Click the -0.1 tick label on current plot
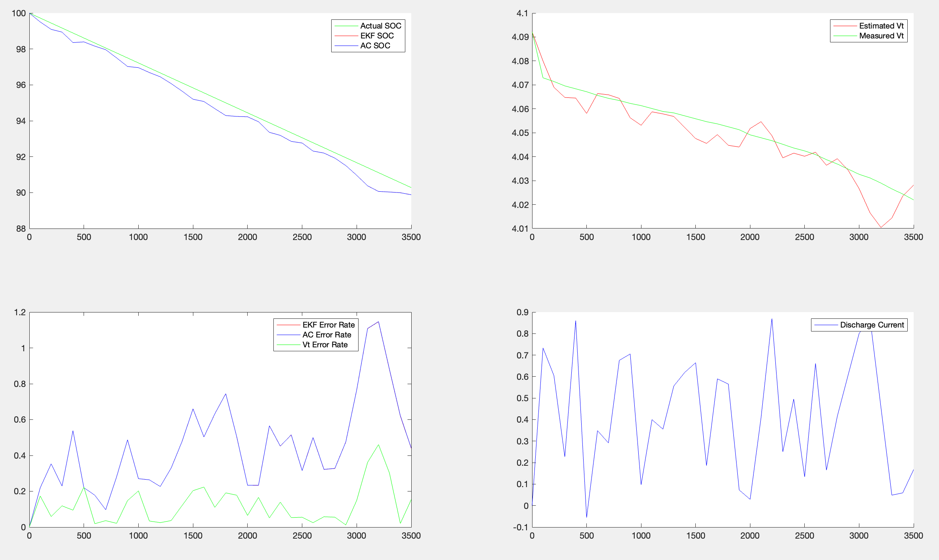The height and width of the screenshot is (560, 939). click(520, 527)
